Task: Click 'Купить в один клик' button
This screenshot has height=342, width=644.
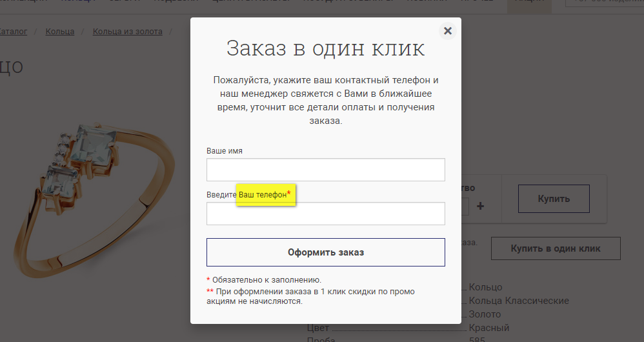Action: coord(556,248)
